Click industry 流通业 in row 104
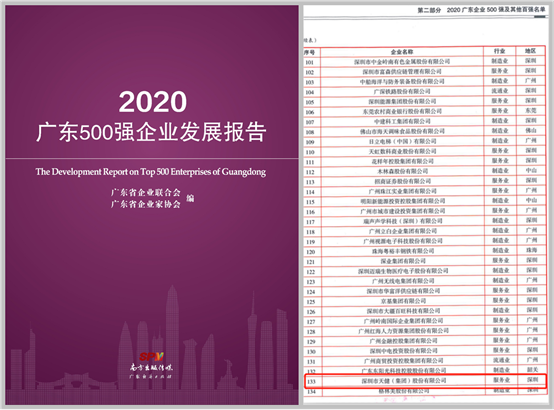This screenshot has height=410, width=554. [x=500, y=91]
